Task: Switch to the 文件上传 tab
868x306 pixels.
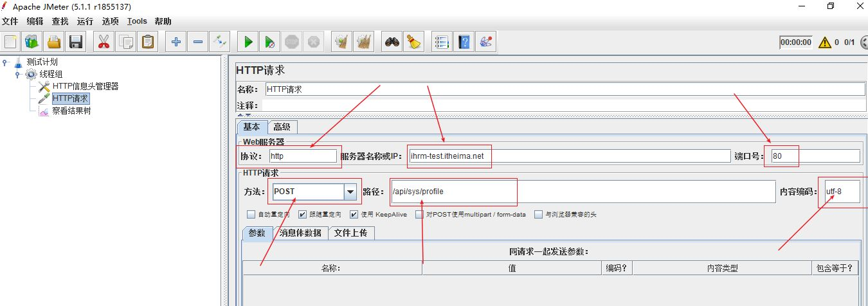Action: (x=351, y=233)
